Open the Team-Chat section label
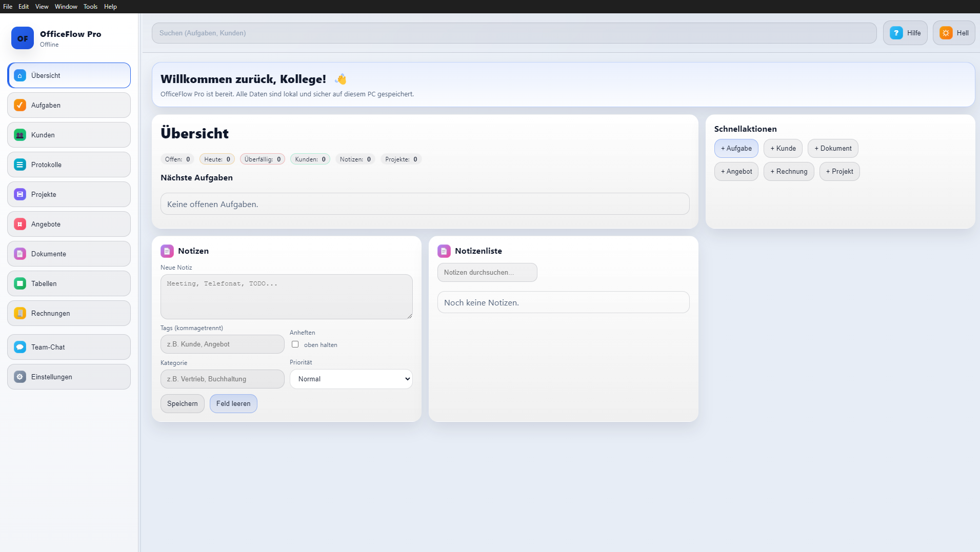This screenshot has height=552, width=980. pyautogui.click(x=48, y=347)
